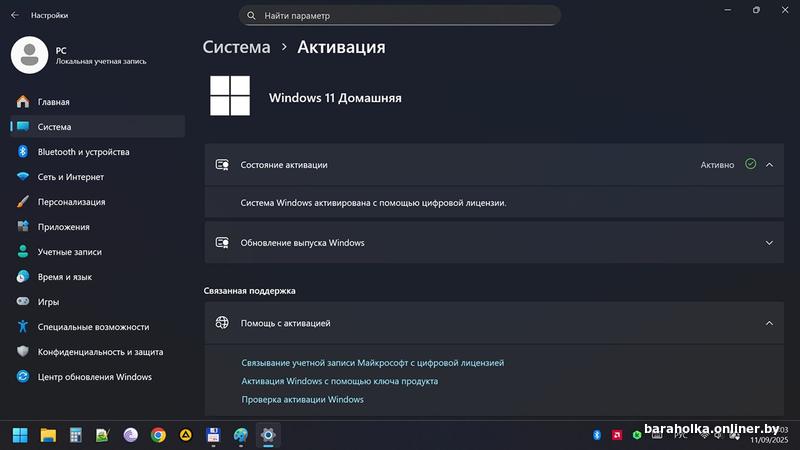Click the Учетные записи person icon

coord(23,251)
